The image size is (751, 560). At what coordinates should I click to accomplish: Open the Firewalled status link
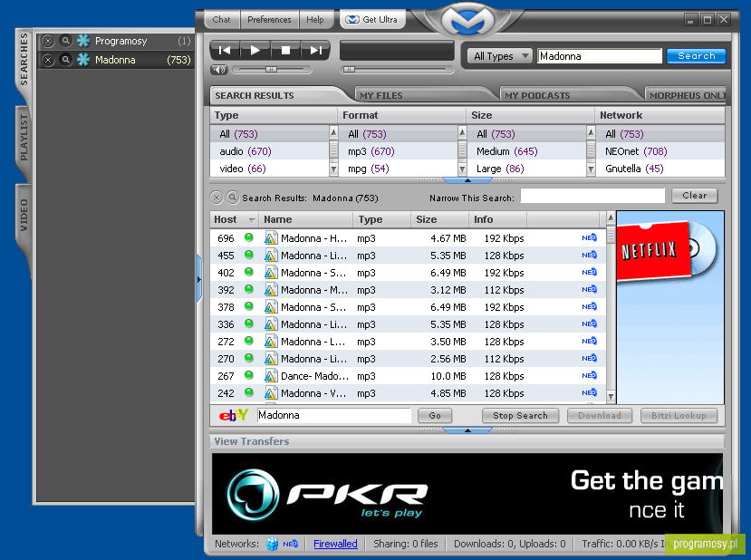pos(335,544)
